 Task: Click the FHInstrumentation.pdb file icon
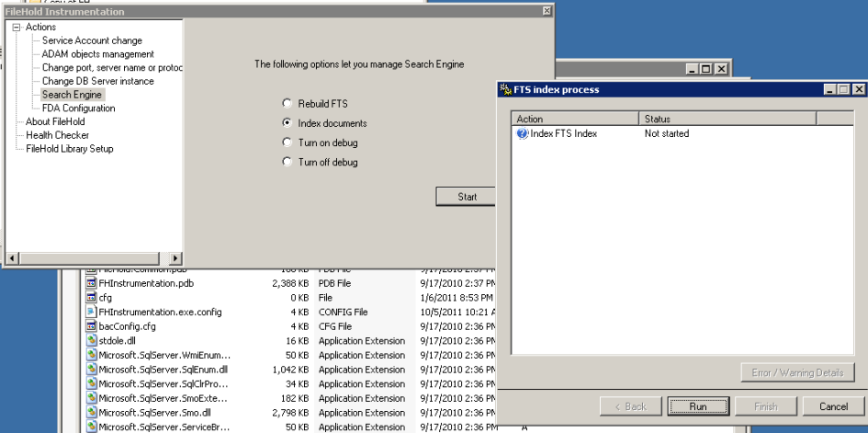click(92, 283)
